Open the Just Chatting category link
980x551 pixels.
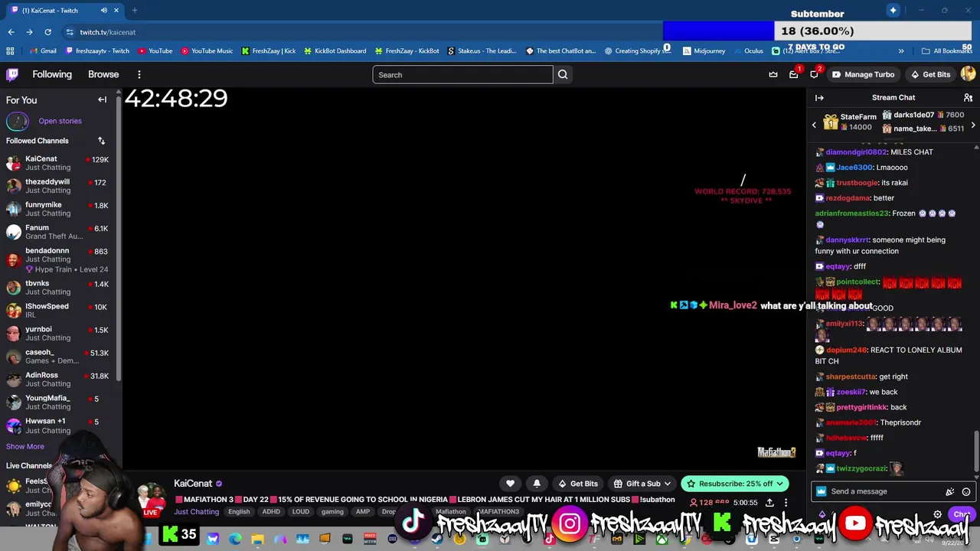point(196,512)
